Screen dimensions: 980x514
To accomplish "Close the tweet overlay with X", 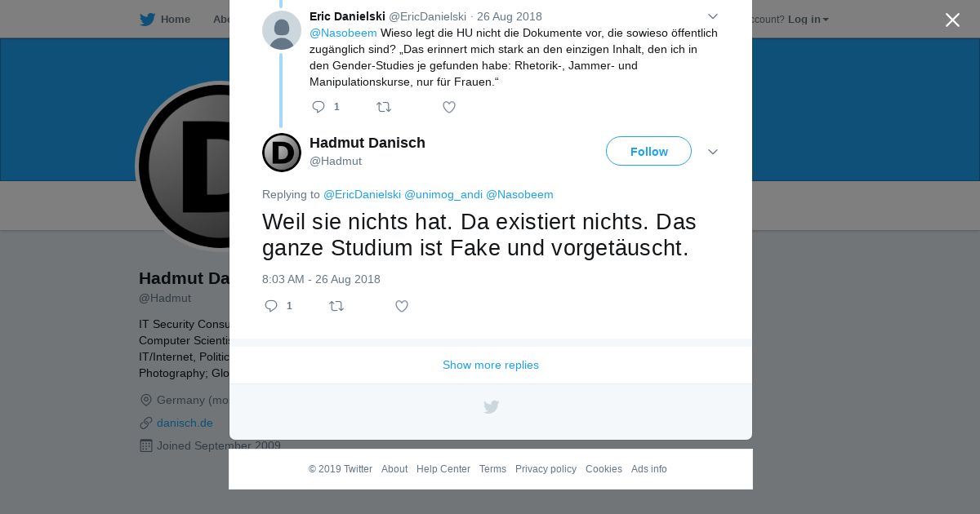I will [952, 20].
